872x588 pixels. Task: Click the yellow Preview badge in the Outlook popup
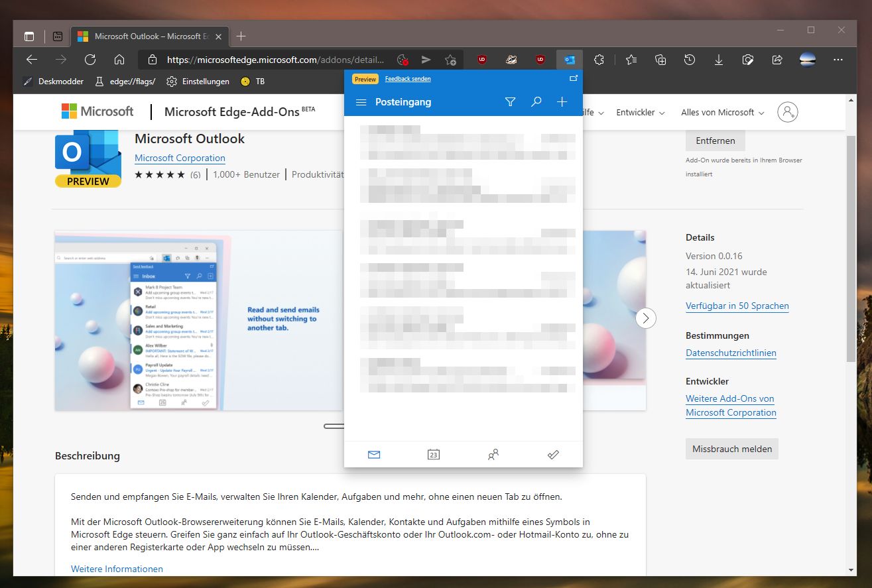click(365, 79)
